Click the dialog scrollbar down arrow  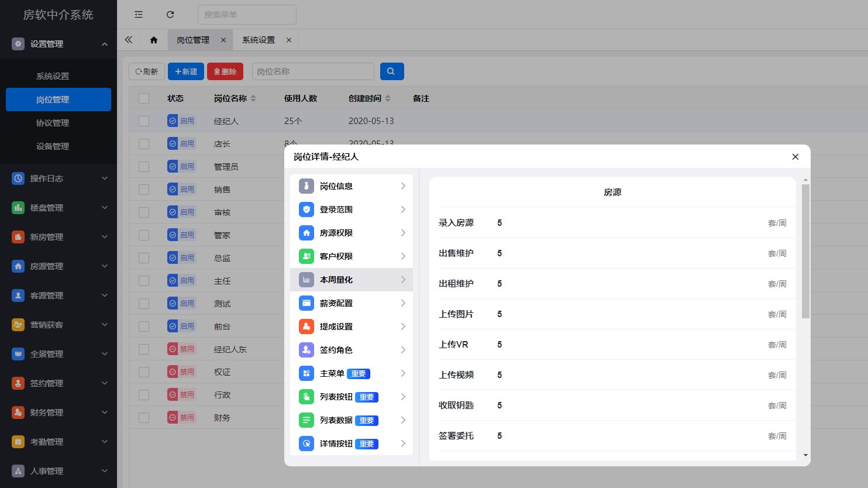click(805, 455)
